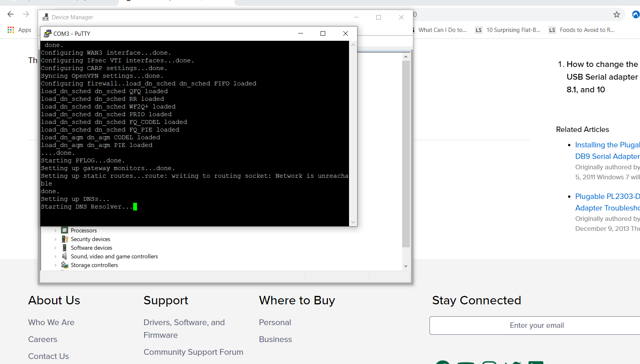Bookmark this page with the star icon
This screenshot has height=364, width=640.
click(x=617, y=15)
